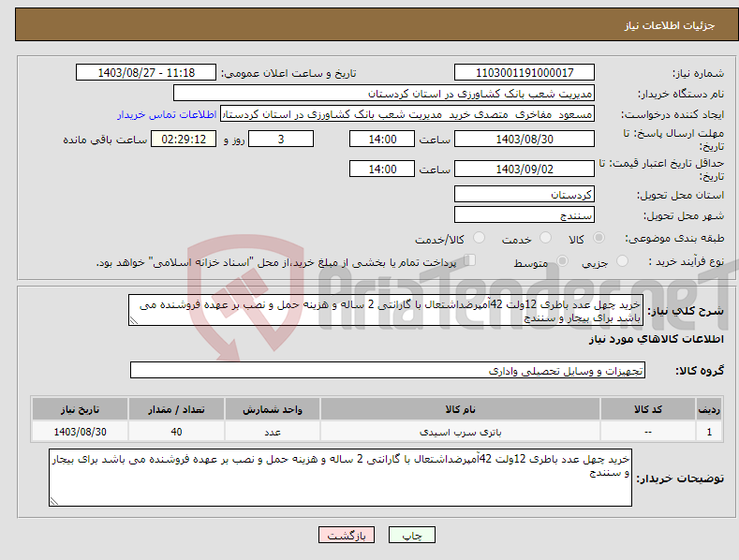
Task: Click the delivery province field کردستان
Action: point(525,194)
